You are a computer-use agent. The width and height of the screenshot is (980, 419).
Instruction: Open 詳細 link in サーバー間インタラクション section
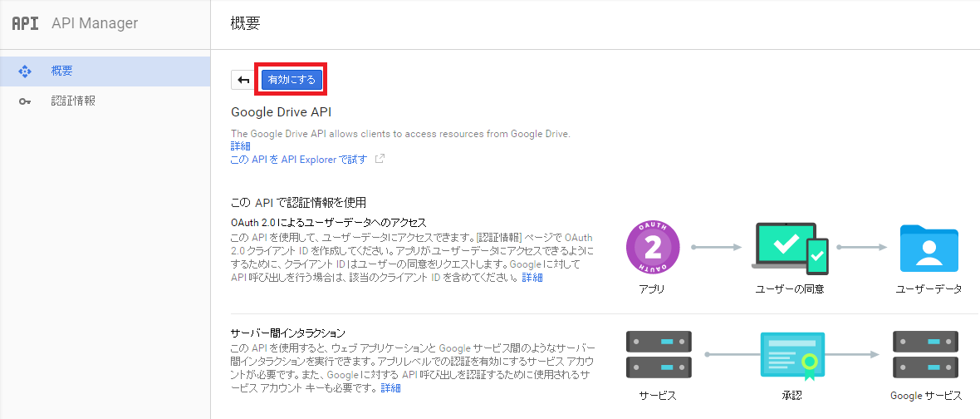click(x=390, y=388)
